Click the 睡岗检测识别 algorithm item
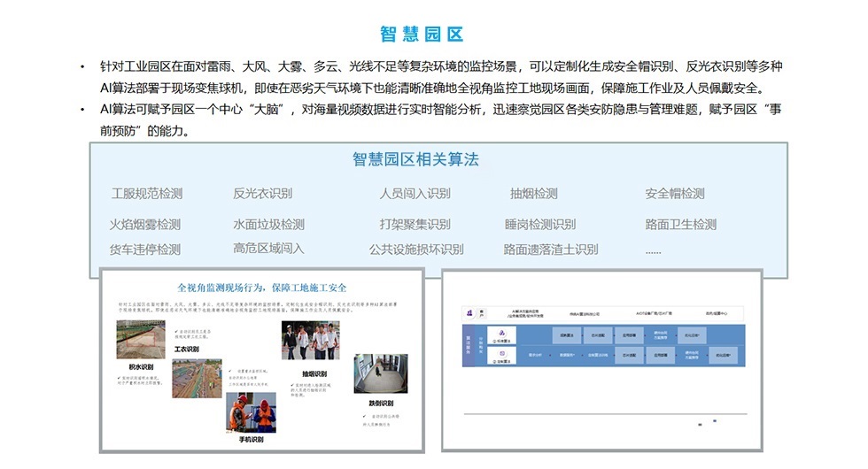Screen dimensions: 868x469 pos(539,224)
